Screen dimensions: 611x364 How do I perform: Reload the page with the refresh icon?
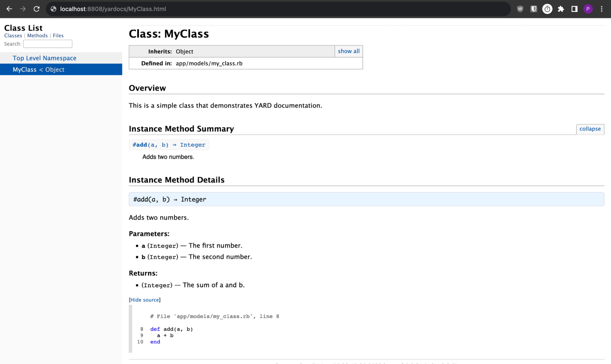click(36, 9)
